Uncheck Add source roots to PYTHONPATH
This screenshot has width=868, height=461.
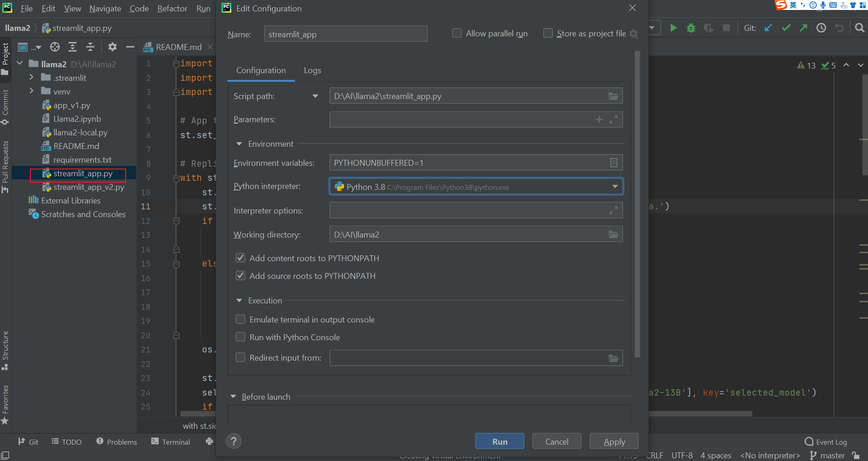tap(240, 276)
